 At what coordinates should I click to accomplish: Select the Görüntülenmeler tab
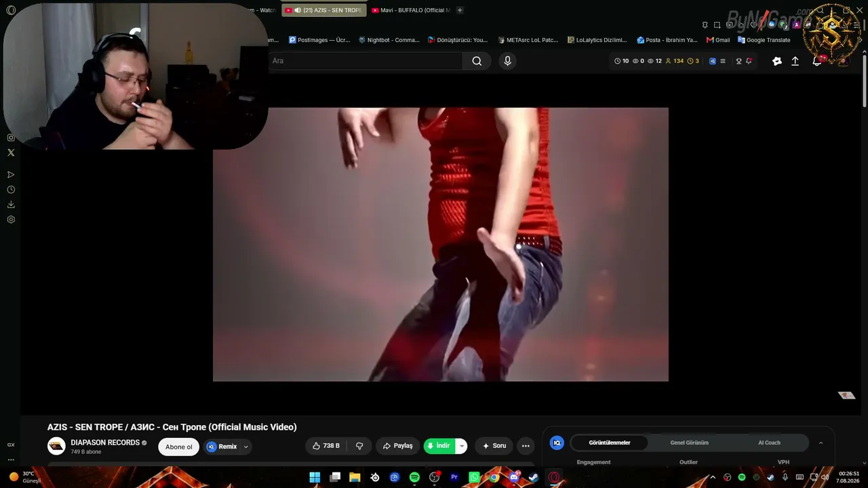[x=610, y=443]
